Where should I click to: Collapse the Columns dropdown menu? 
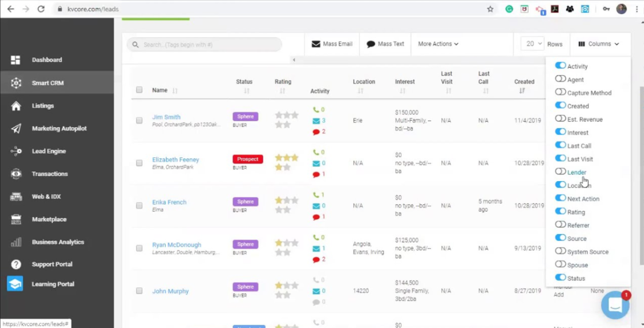(598, 44)
